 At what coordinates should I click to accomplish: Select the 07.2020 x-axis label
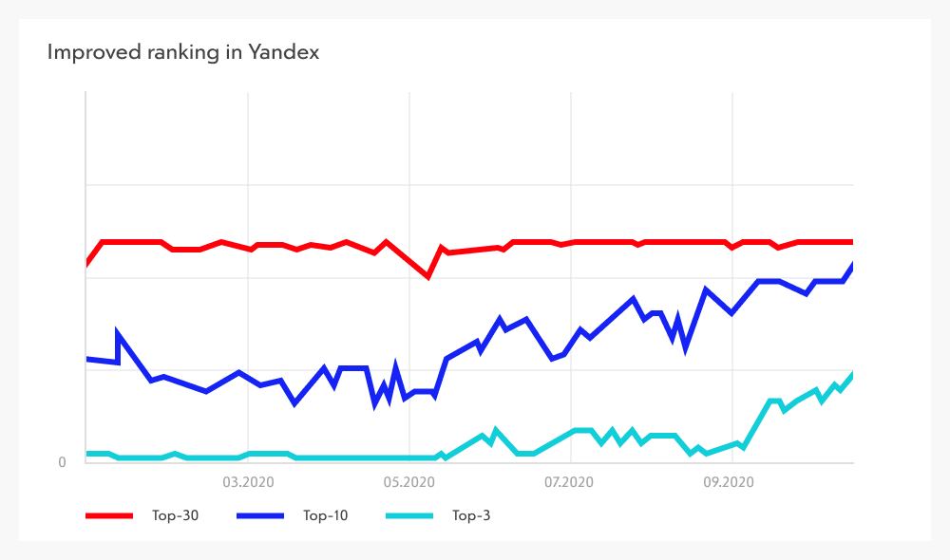(570, 482)
